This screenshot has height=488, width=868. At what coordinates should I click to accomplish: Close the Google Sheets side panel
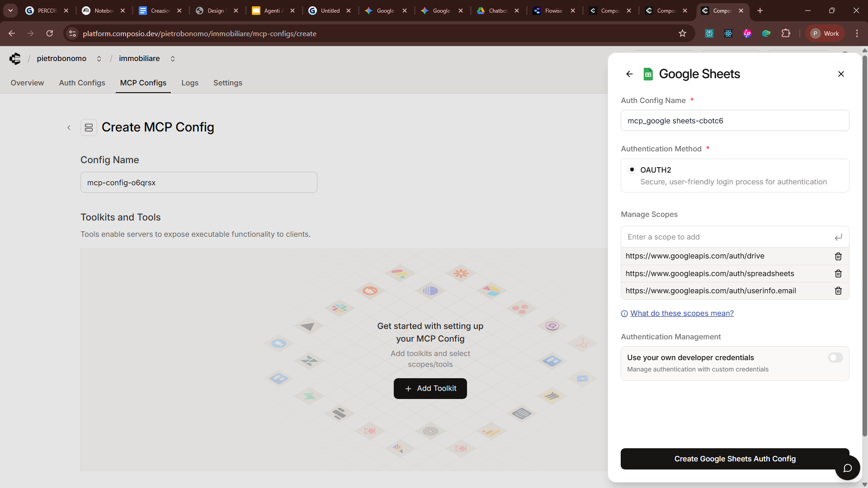841,74
